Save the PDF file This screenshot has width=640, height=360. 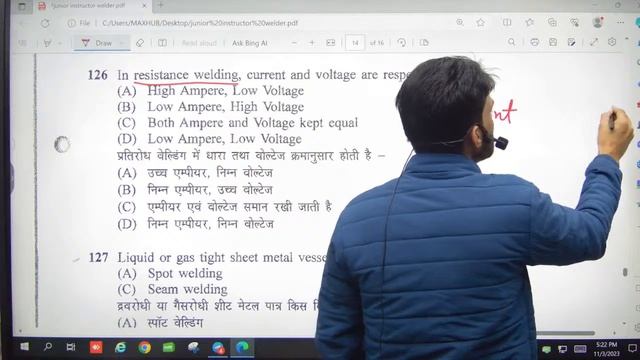[553, 42]
